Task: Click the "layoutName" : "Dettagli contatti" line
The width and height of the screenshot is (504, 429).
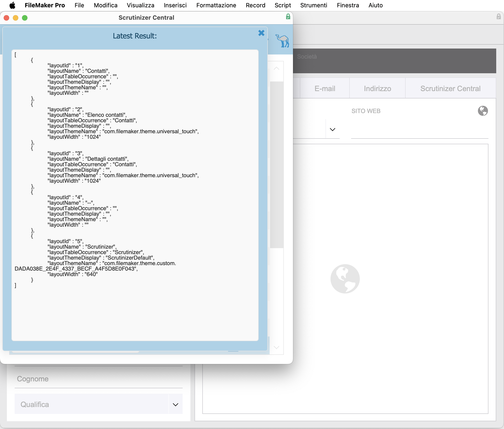Action: (88, 159)
